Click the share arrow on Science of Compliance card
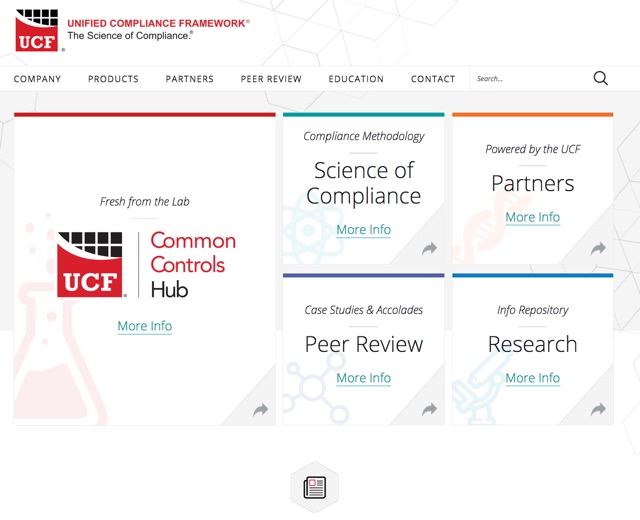This screenshot has height=520, width=640. (x=429, y=248)
